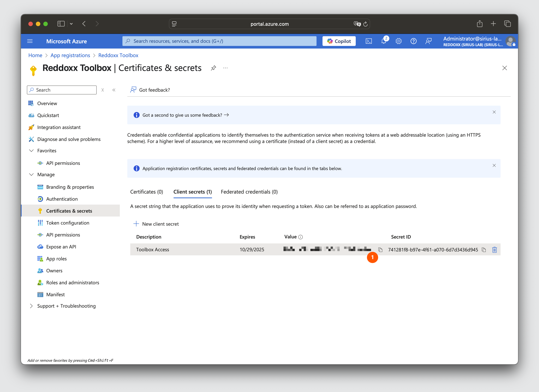
Task: Open Branding & properties
Action: pos(70,187)
